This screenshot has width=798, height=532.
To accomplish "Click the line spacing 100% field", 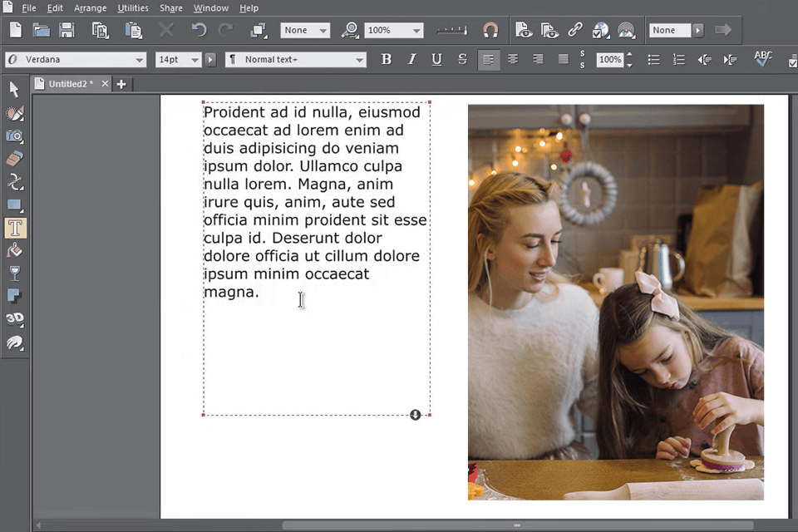I will pyautogui.click(x=609, y=60).
